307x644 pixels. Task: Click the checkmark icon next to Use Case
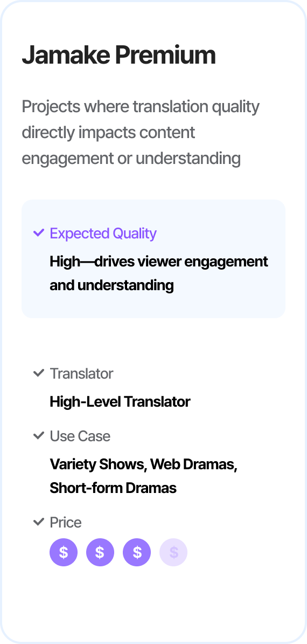(39, 436)
